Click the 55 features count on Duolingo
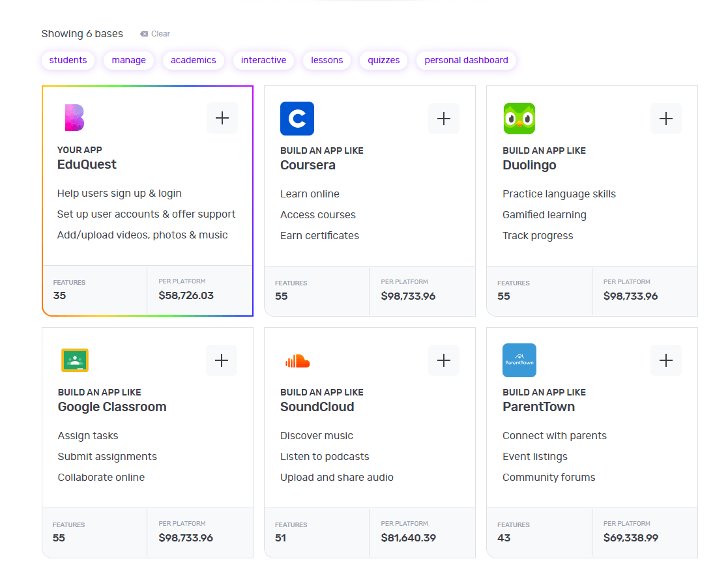The width and height of the screenshot is (728, 574). [504, 296]
